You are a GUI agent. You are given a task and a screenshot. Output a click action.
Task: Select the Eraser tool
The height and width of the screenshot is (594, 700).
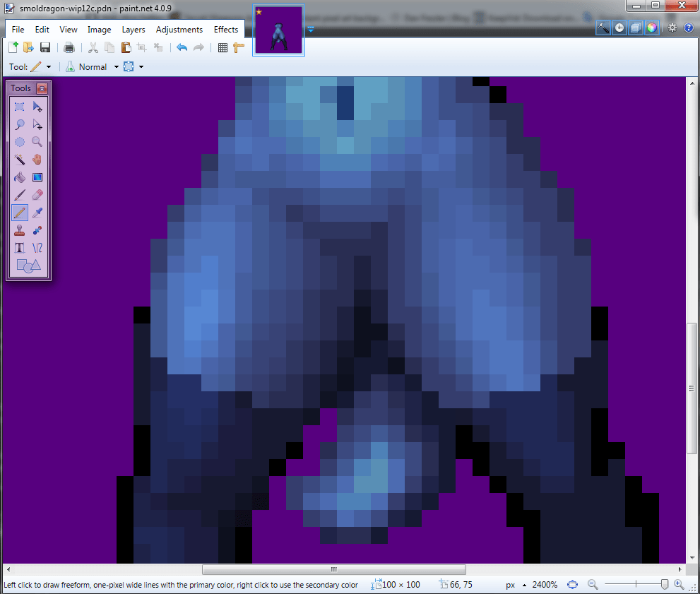[37, 194]
